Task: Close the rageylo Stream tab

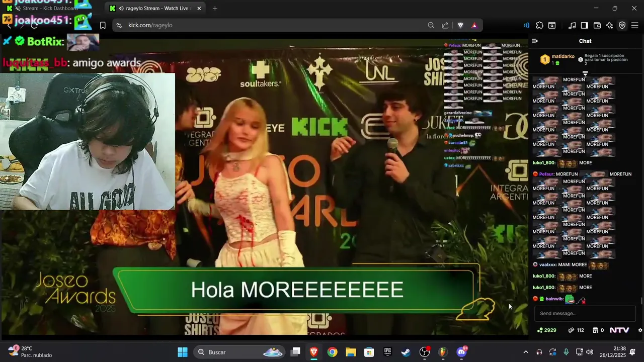Action: 199,8
